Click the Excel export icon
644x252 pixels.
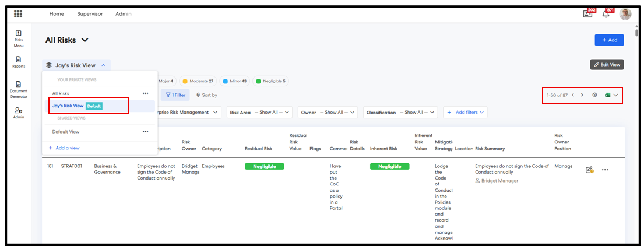[607, 95]
